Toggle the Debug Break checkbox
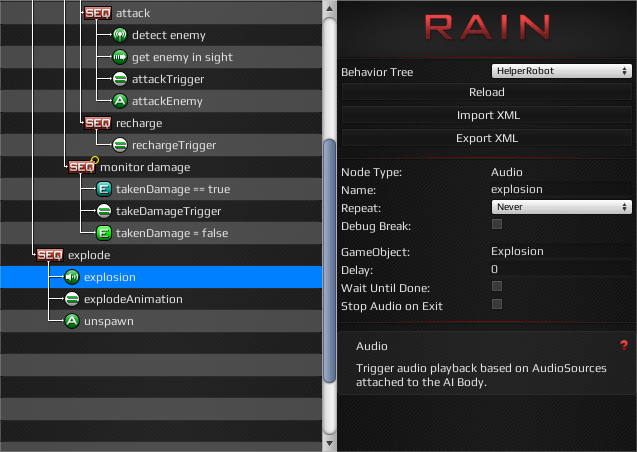637x452 pixels. (x=497, y=224)
